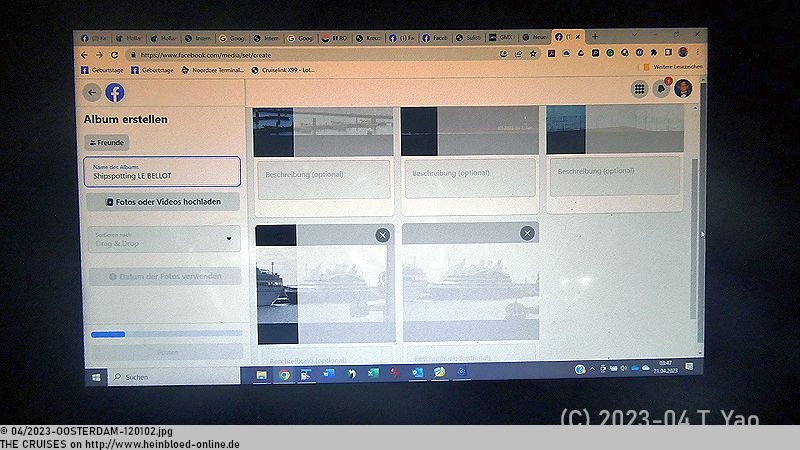Click the photo list vertical scrollbar
800x450 pixels.
pyautogui.click(x=694, y=238)
